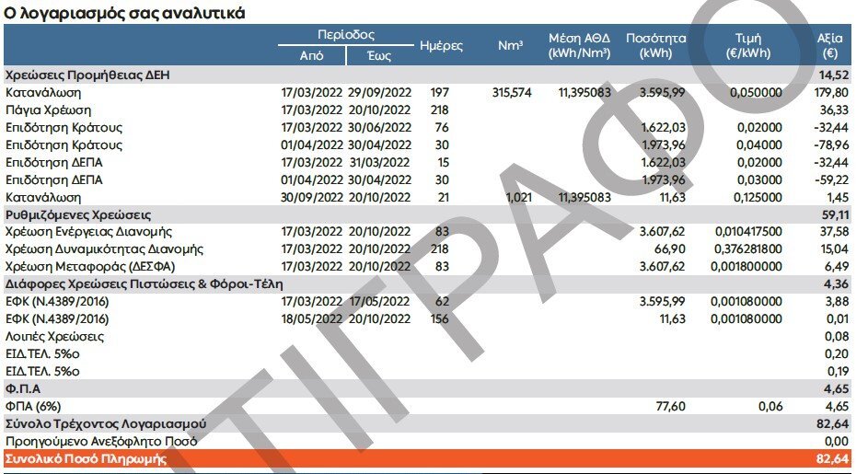This screenshot has width=868, height=474.
Task: Click the 'Από' column header
Action: [312, 55]
